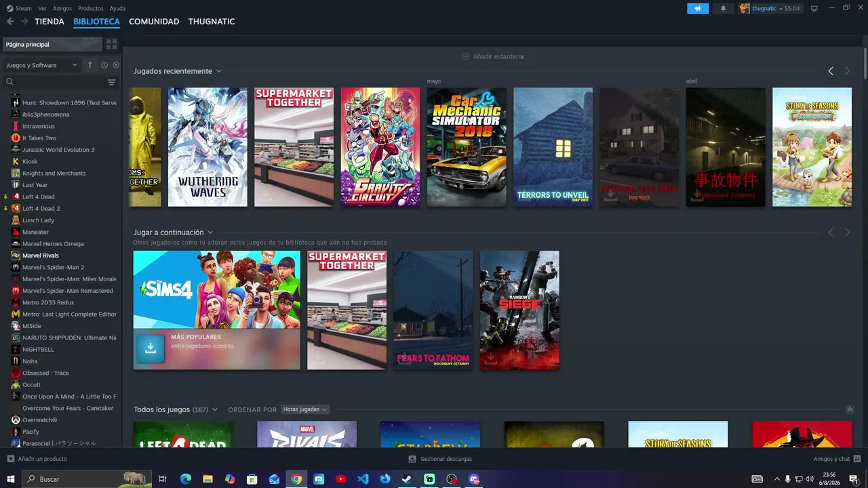Expand the Jugados recientemente shelf menu

tap(219, 71)
